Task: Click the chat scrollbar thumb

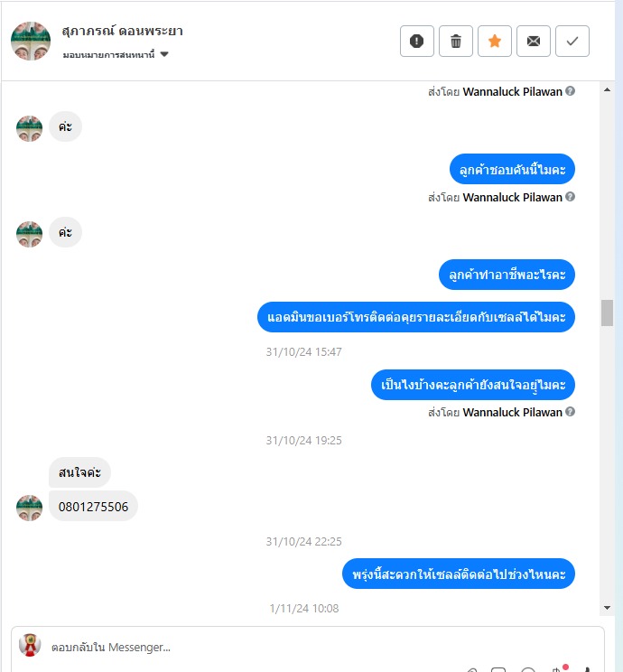Action: (607, 313)
